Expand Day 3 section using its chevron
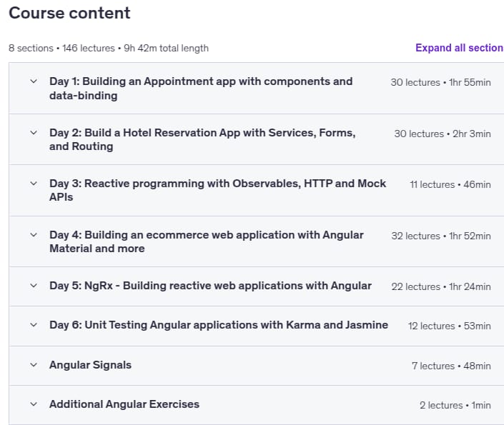This screenshot has height=425, width=504. click(34, 184)
